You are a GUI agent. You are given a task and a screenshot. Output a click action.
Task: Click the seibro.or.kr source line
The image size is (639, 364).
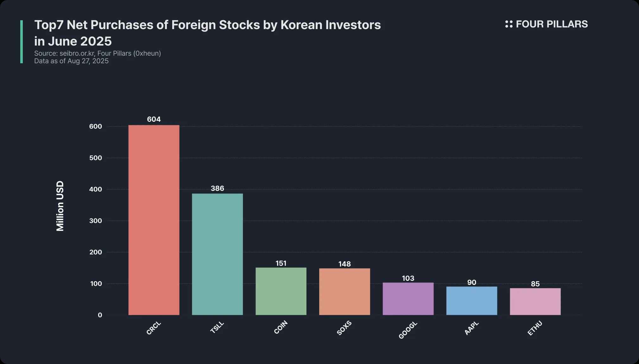click(98, 53)
